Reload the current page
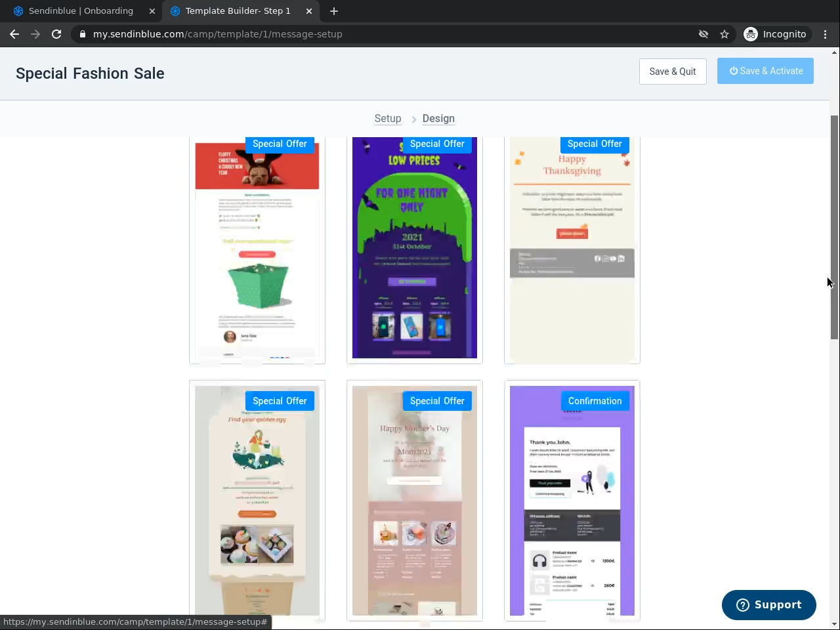840x630 pixels. coord(56,34)
